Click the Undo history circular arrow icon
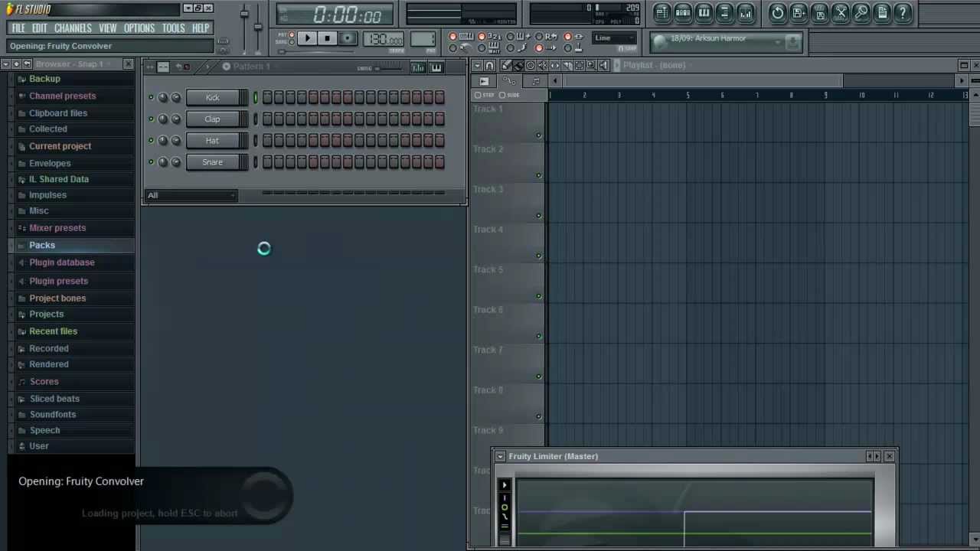980x551 pixels. coord(778,12)
